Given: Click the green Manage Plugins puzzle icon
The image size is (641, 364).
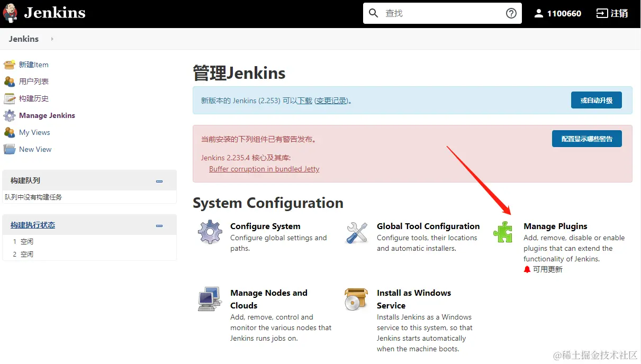Looking at the screenshot, I should click(503, 232).
